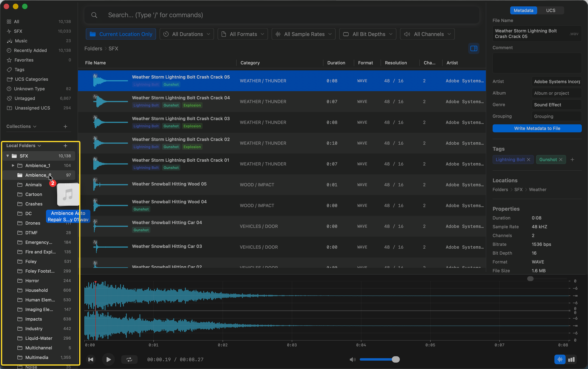Remove the Gunshot tag from the Tags panel

click(561, 160)
